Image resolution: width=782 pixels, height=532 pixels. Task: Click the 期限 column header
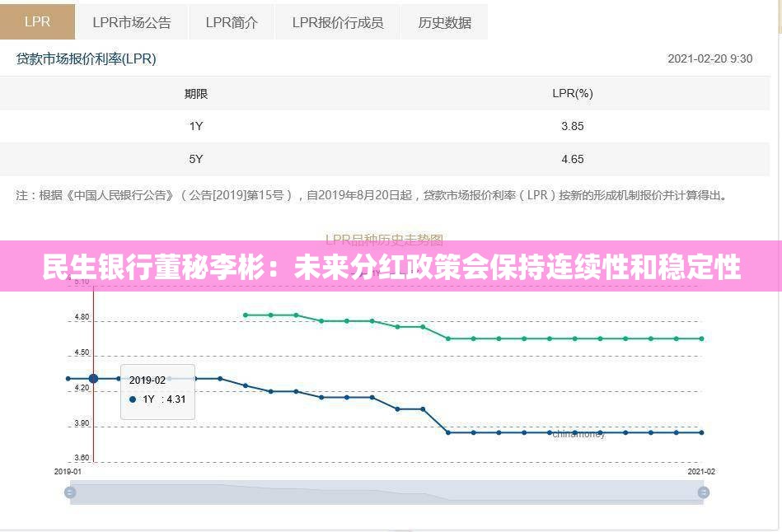coord(196,94)
